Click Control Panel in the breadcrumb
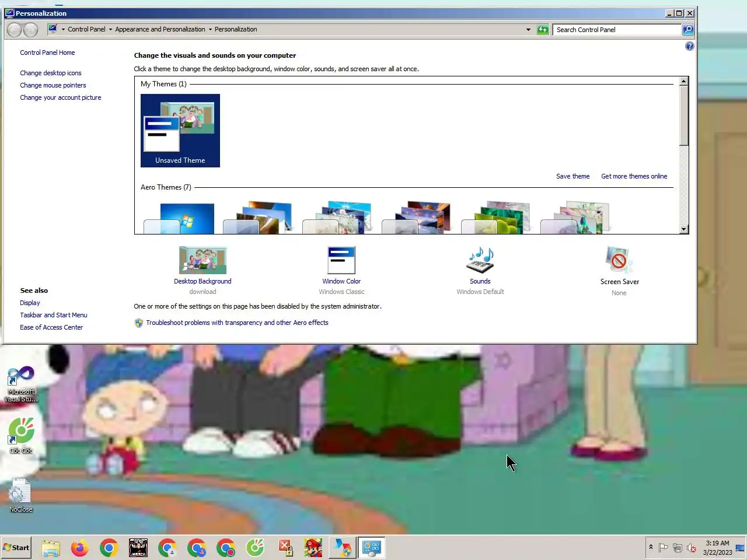 pyautogui.click(x=86, y=29)
